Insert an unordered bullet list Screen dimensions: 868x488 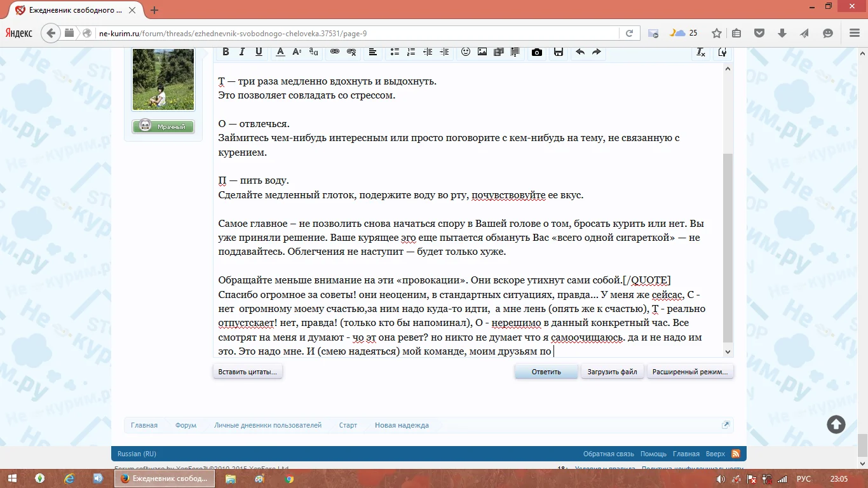point(395,52)
